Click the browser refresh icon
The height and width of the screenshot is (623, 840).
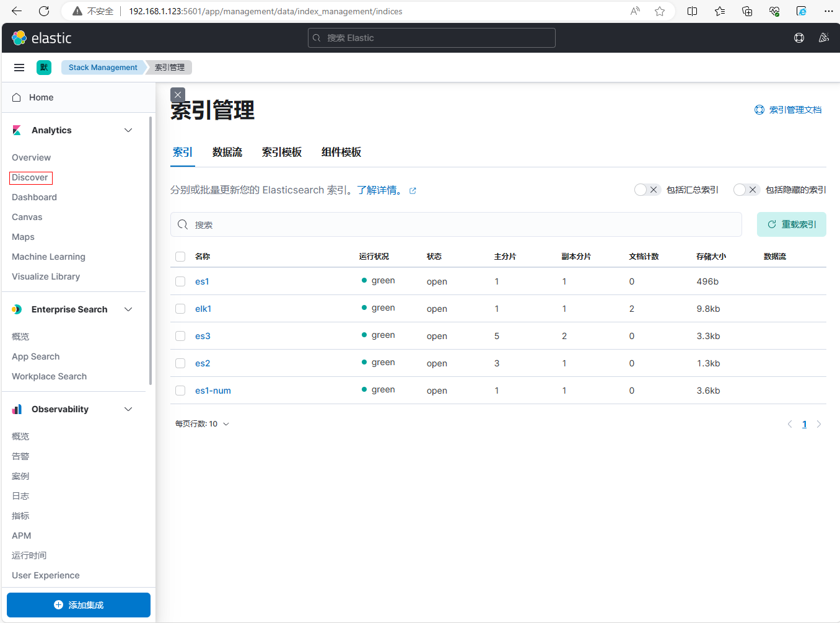tap(44, 11)
